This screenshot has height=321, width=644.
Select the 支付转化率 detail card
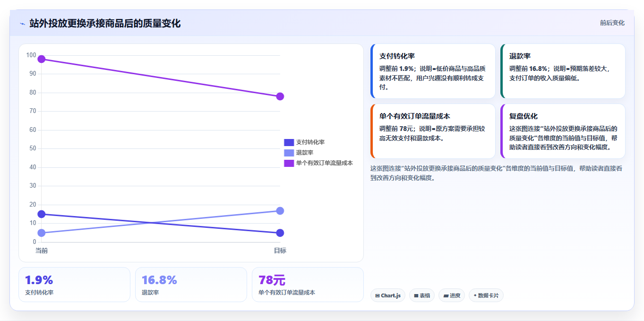click(433, 71)
